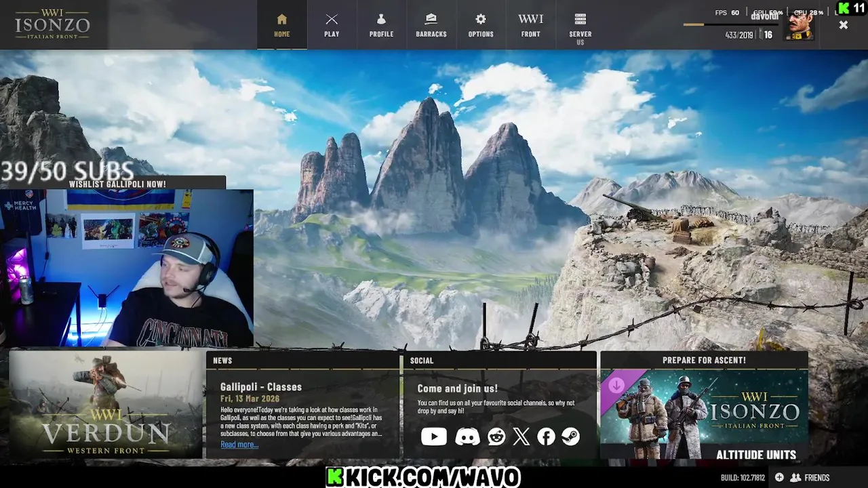This screenshot has height=488, width=868.
Task: Click the GPU usage readout
Action: [768, 12]
